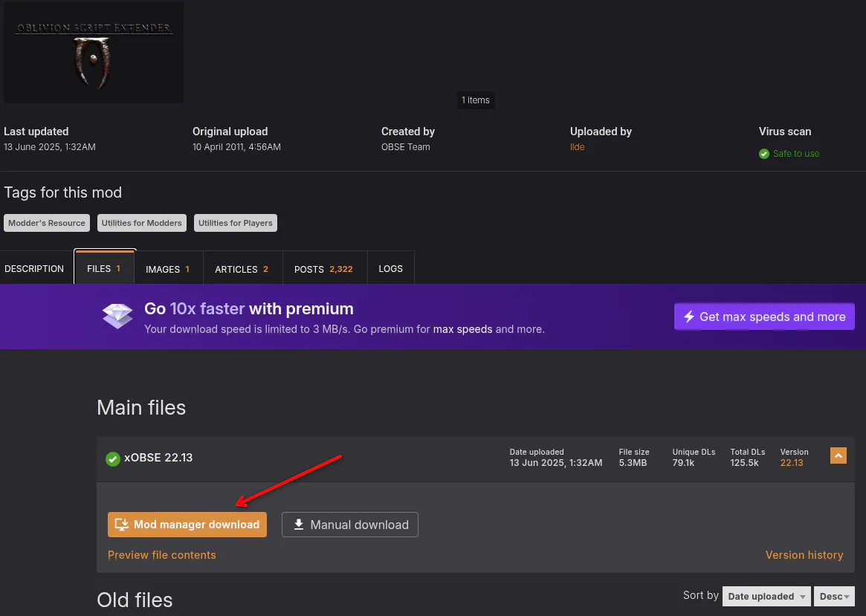Select the Files tab
866x616 pixels.
[104, 268]
